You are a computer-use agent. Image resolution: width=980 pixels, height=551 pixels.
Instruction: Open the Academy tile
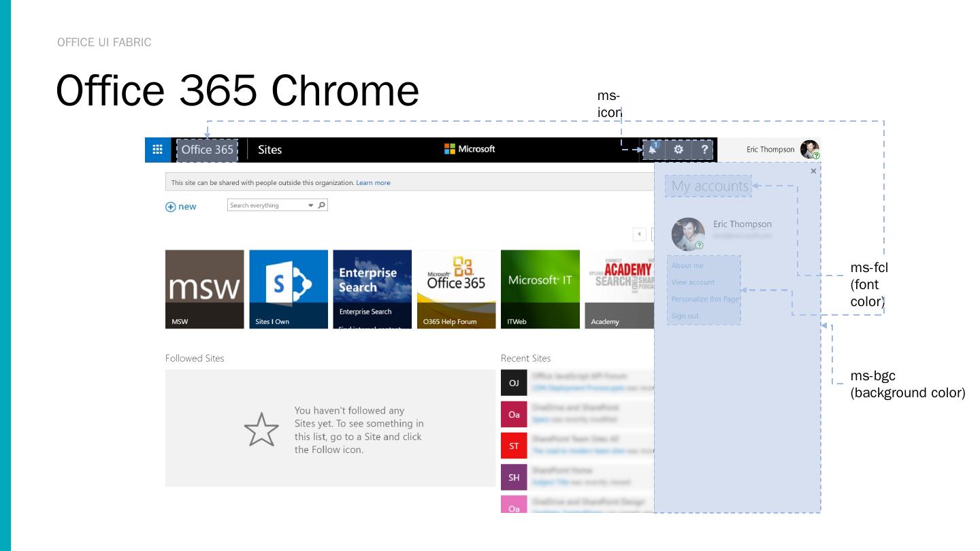click(x=619, y=289)
